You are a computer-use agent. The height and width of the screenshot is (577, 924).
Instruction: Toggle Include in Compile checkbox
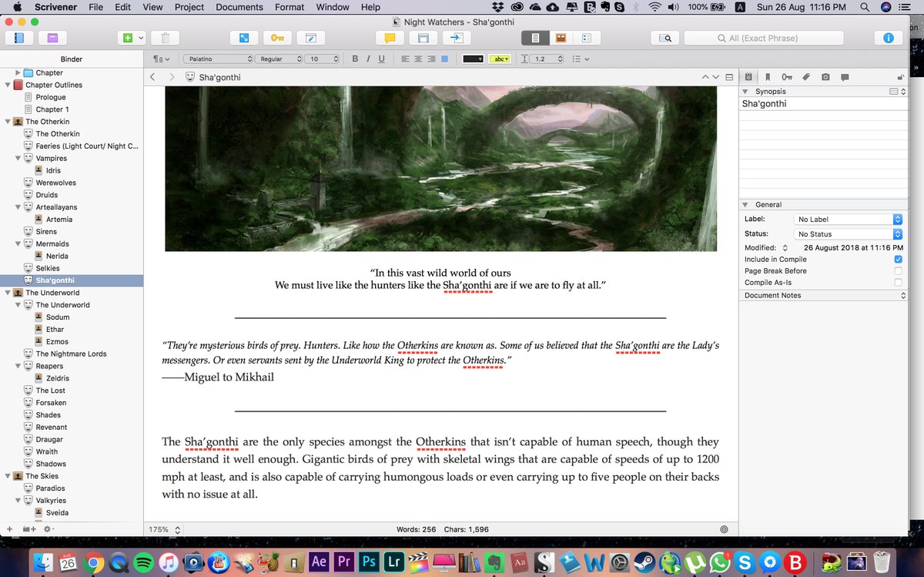[x=898, y=260]
